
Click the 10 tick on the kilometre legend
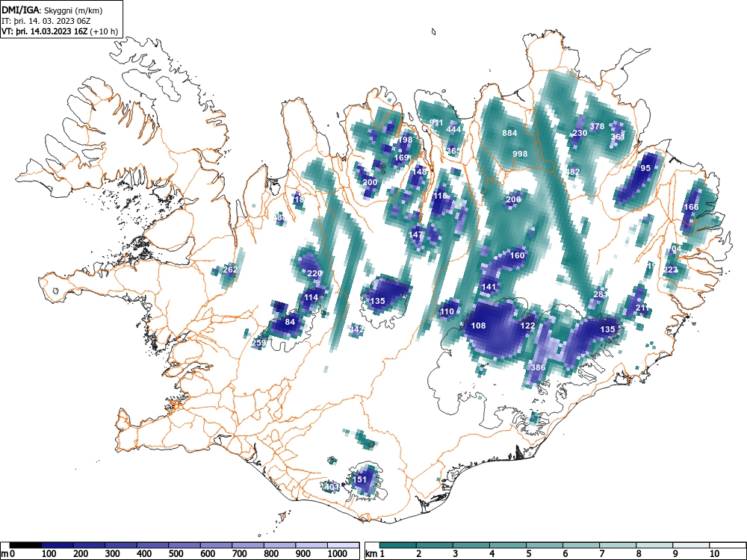tap(713, 553)
